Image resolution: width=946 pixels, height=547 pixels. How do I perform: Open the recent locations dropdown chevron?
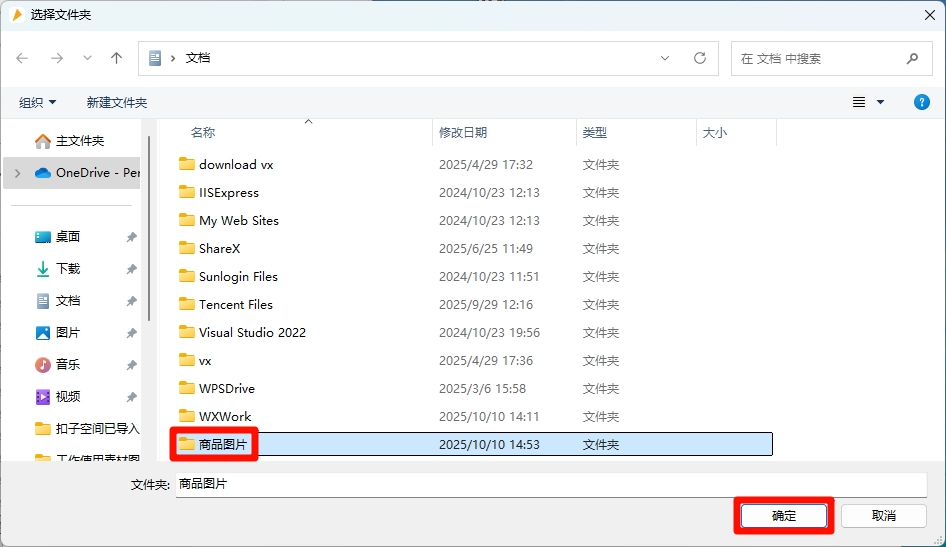pyautogui.click(x=87, y=59)
